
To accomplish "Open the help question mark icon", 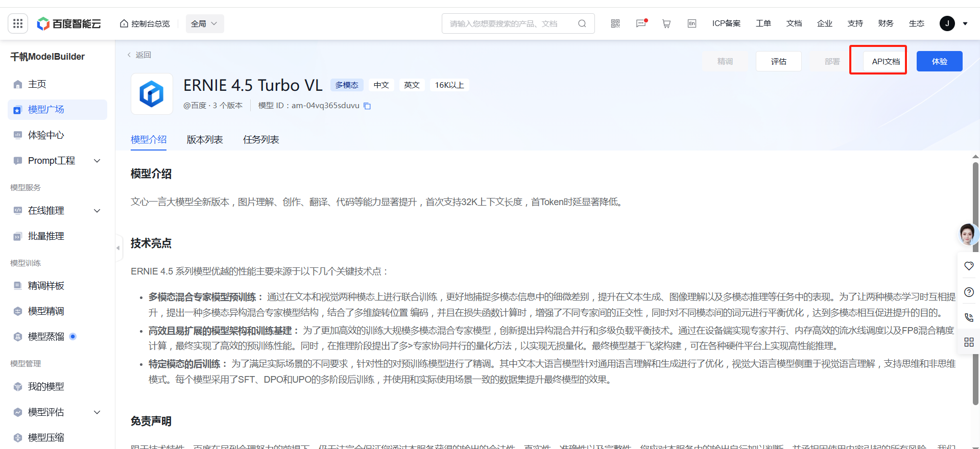I will [969, 292].
